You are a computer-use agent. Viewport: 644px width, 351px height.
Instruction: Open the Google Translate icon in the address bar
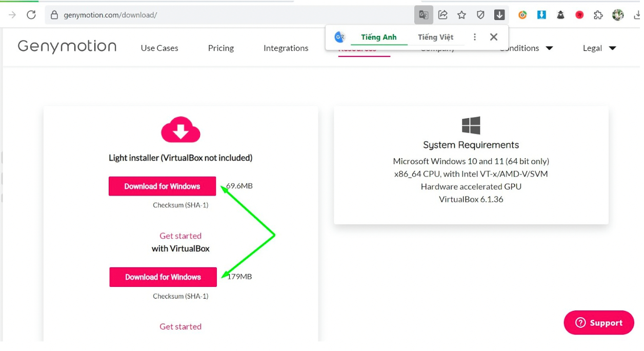pos(424,15)
